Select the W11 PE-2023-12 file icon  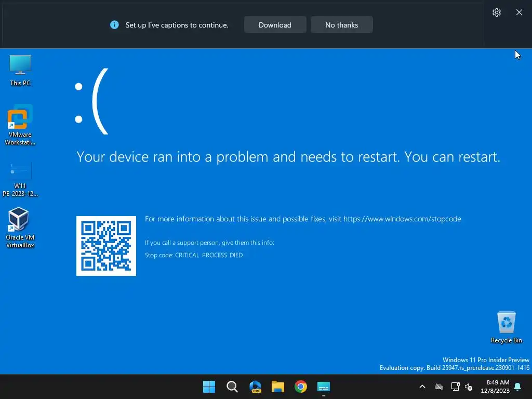pos(20,179)
